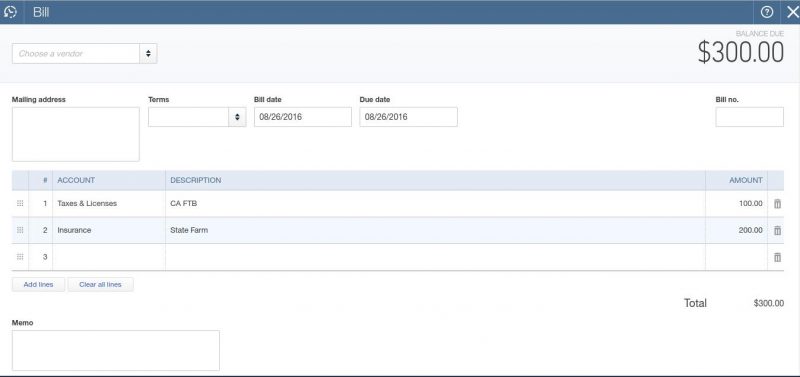
Task: Grab the drag handle for line 1
Action: 20,203
